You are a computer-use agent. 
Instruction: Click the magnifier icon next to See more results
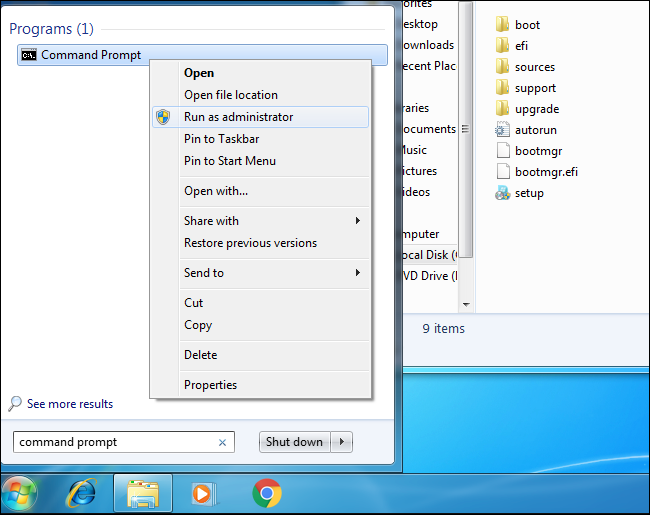15,403
